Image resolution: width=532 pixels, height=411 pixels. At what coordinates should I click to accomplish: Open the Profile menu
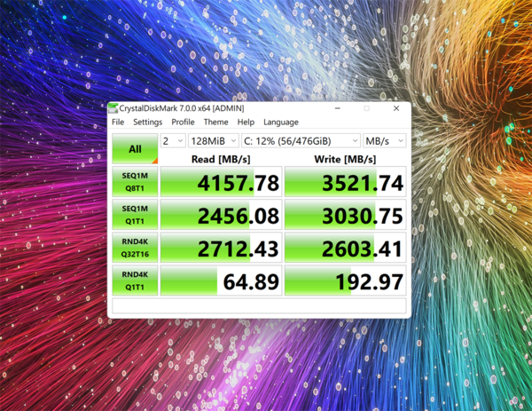click(x=183, y=122)
